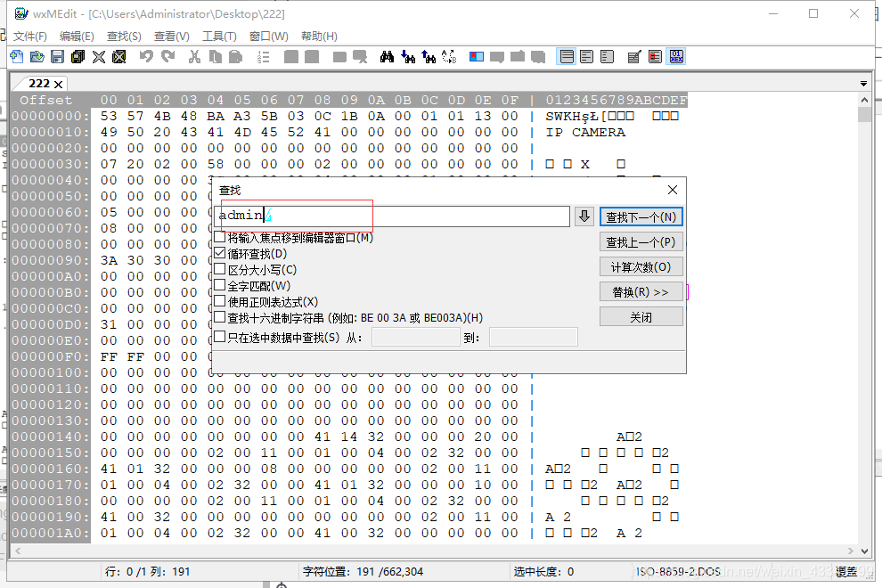Switch to Column Mode toolbar icon
Screen dimensions: 882x588
click(x=656, y=57)
